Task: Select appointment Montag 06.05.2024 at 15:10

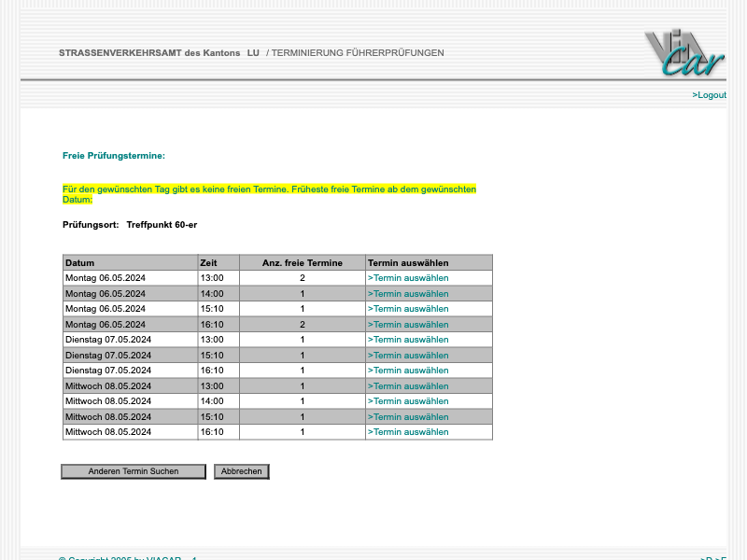Action: point(408,309)
